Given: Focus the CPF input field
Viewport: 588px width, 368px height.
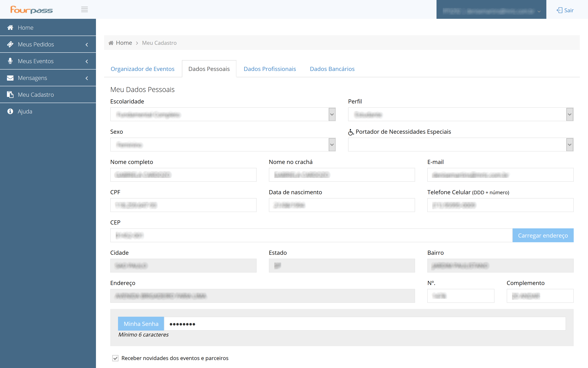Looking at the screenshot, I should point(183,205).
